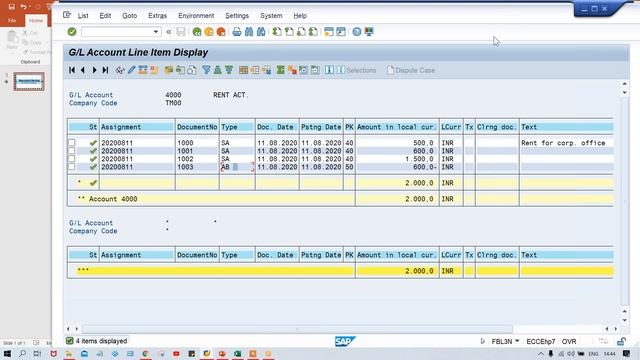Click the Selections button
The image size is (640, 360).
click(356, 70)
